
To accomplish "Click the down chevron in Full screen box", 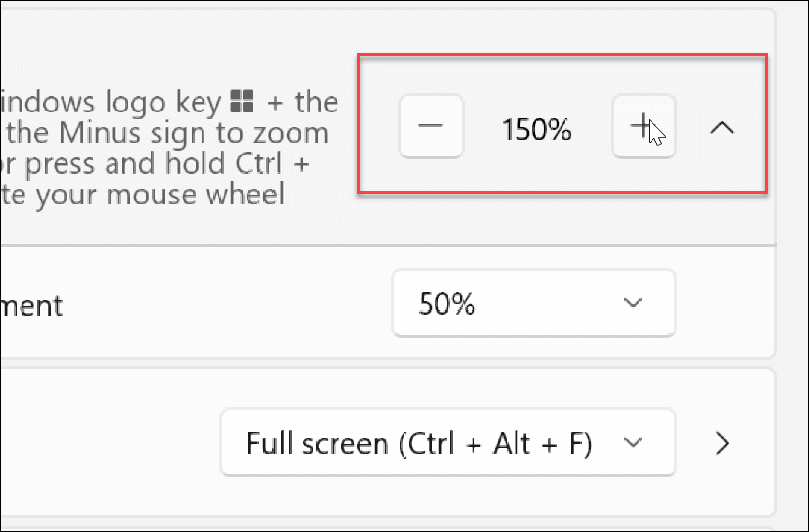I will pos(632,443).
